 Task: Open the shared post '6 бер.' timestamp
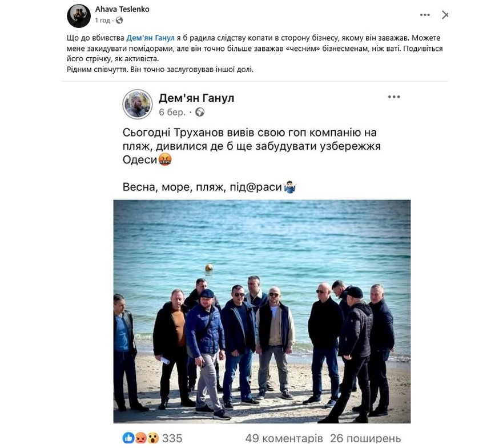172,112
